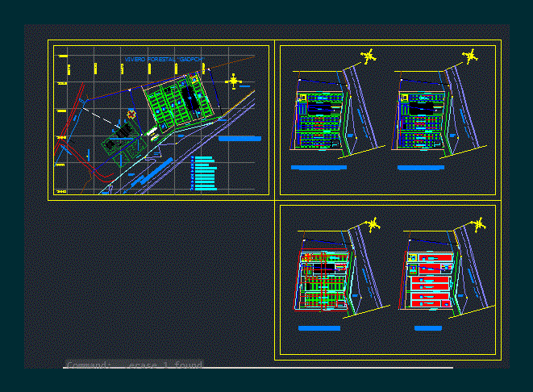This screenshot has height=392, width=533.
Task: Select north arrow of upper-right nursery plan
Action: pos(470,56)
